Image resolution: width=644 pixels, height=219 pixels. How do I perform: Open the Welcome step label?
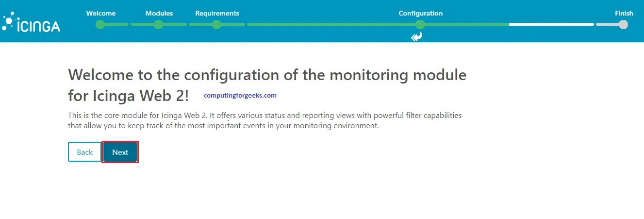101,13
